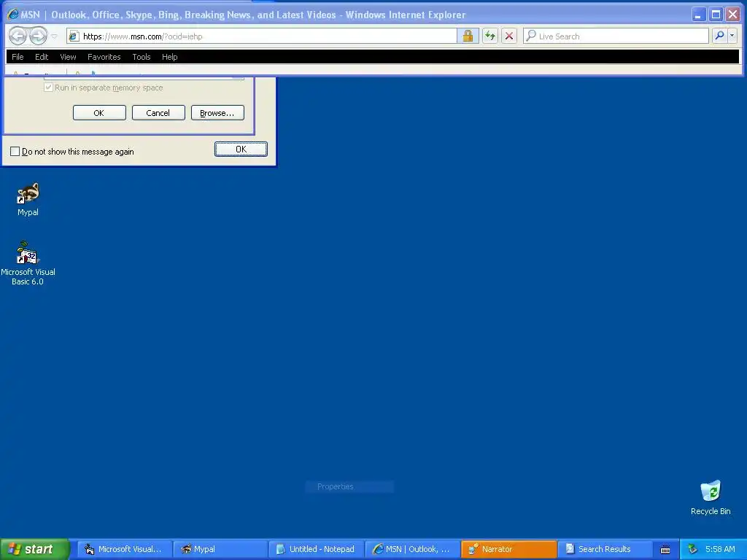Open the File menu

tap(18, 57)
